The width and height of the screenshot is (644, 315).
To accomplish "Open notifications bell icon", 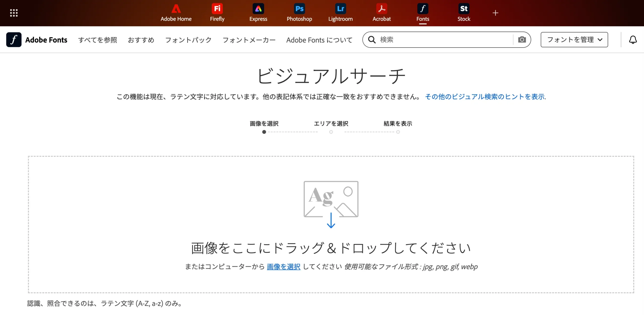I will coord(633,40).
